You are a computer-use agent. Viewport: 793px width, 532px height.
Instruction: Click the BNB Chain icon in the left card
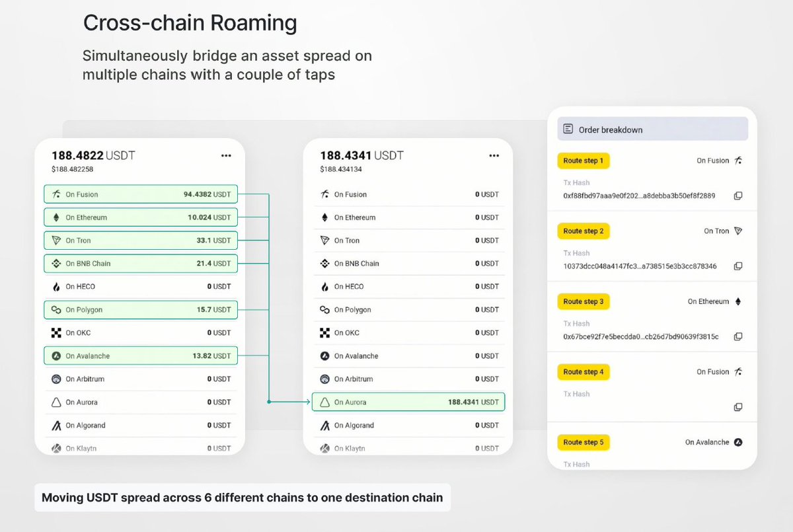[56, 264]
